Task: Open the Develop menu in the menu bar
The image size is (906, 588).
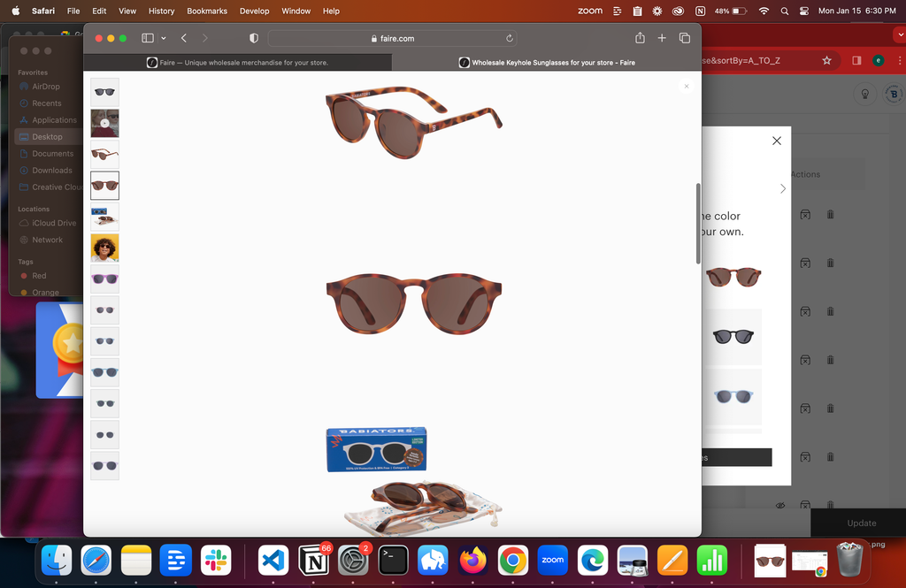Action: (254, 11)
